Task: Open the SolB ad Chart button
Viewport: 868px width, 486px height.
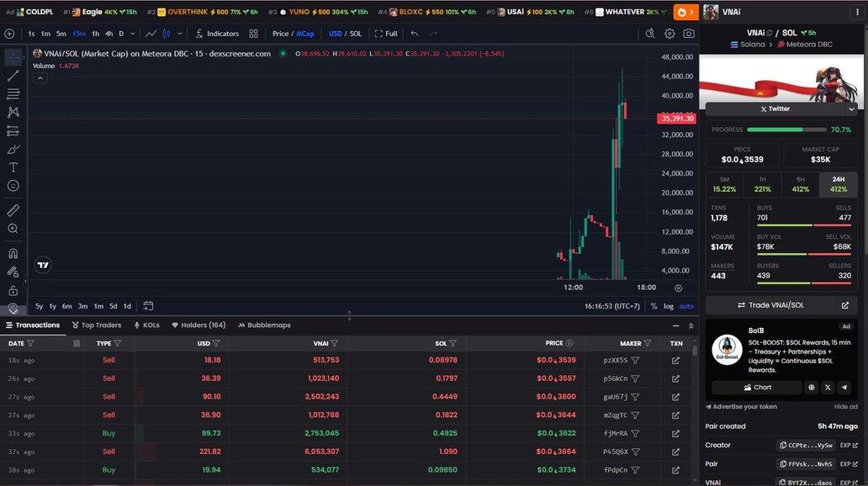Action: (757, 388)
